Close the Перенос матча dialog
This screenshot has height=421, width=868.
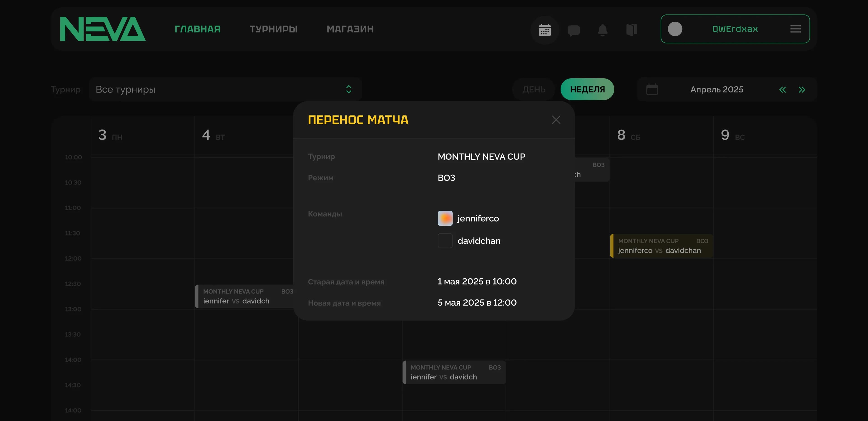(x=556, y=120)
